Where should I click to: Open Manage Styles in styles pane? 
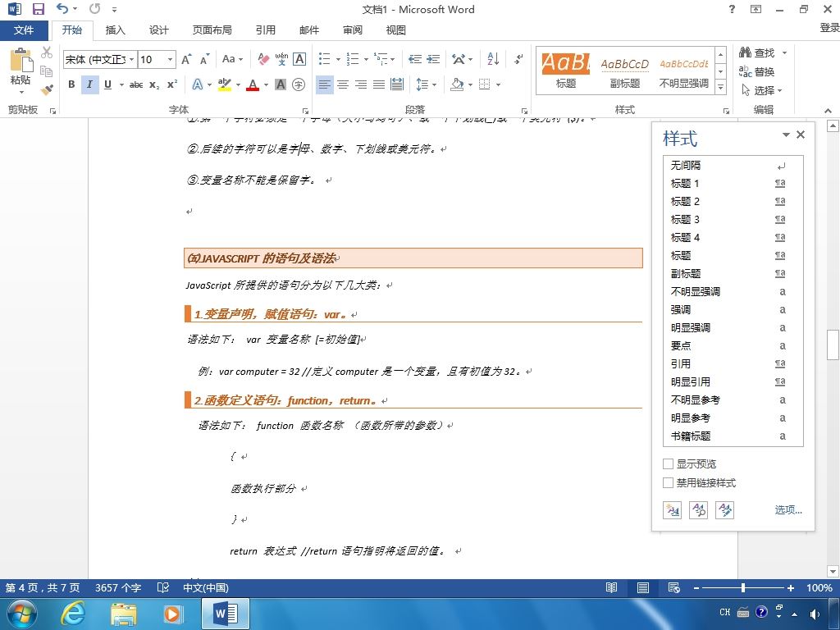point(725,509)
